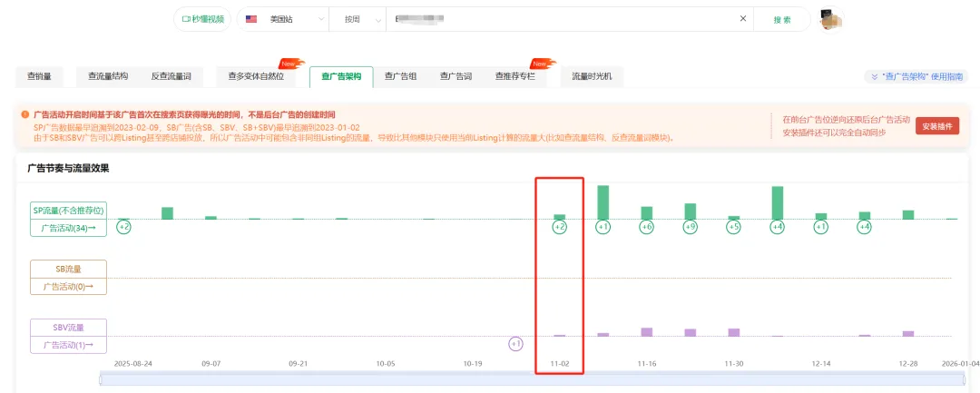Viewport: 980px width, 393px height.
Task: Click the 09-21 date axis label
Action: click(x=299, y=363)
